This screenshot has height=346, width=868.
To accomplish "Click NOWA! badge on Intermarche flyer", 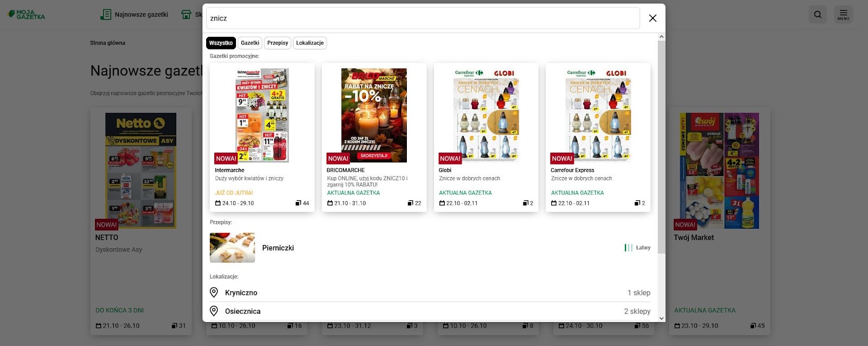I will 226,158.
